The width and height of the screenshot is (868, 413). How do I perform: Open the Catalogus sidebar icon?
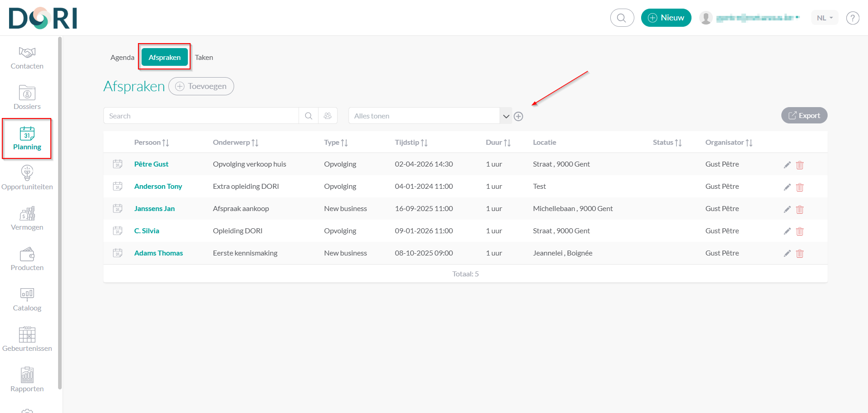click(27, 299)
